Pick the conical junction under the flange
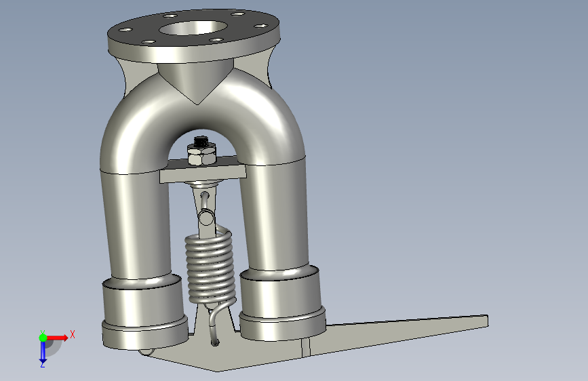Viewport: 588px width, 381px height. 197,82
